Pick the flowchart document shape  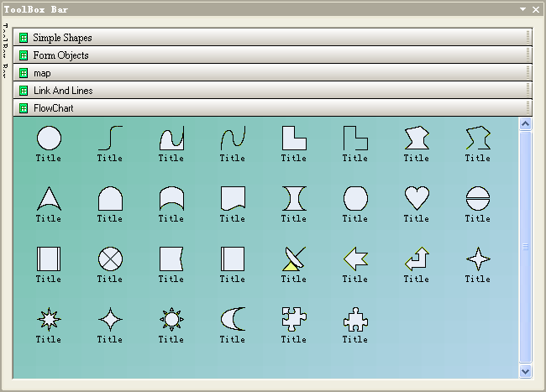(233, 199)
